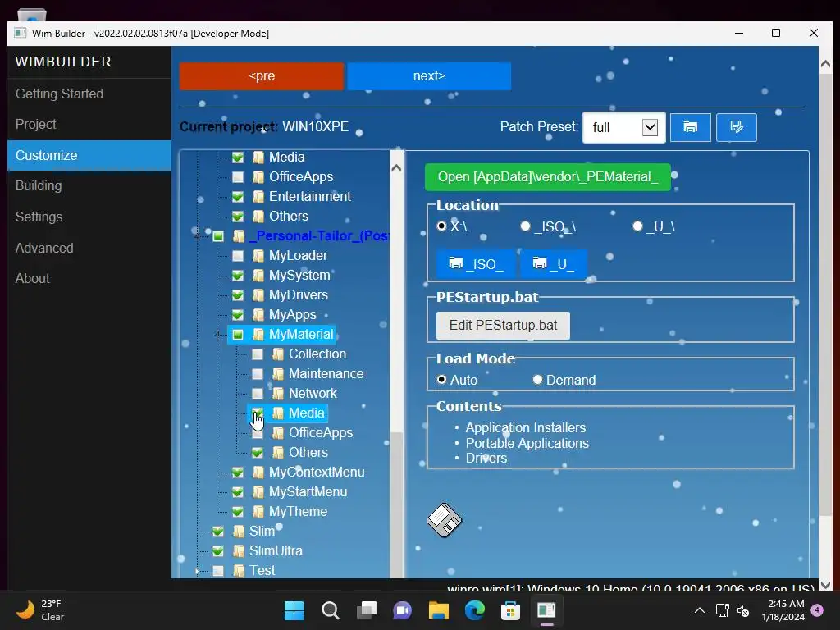The width and height of the screenshot is (840, 630).
Task: Check the Collection checkbox
Action: (x=258, y=354)
